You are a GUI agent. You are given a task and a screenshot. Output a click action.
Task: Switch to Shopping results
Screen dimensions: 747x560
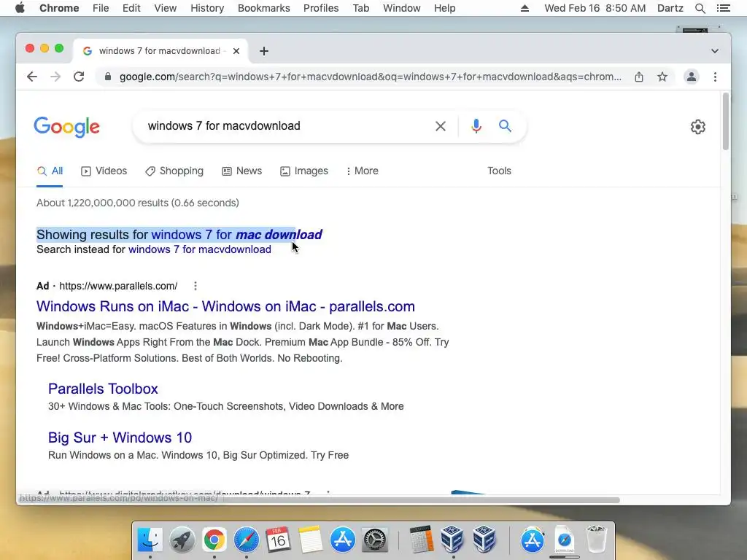[x=174, y=171]
